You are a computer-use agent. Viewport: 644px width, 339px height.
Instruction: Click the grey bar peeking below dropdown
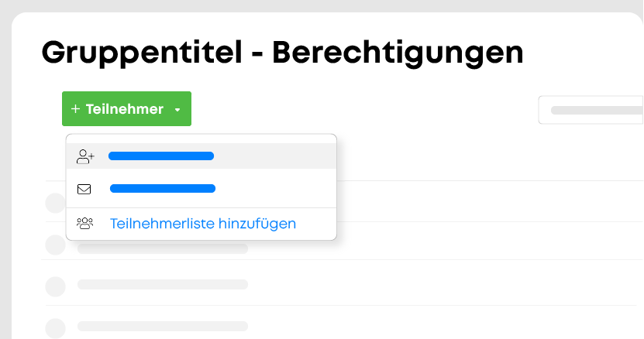pos(163,248)
